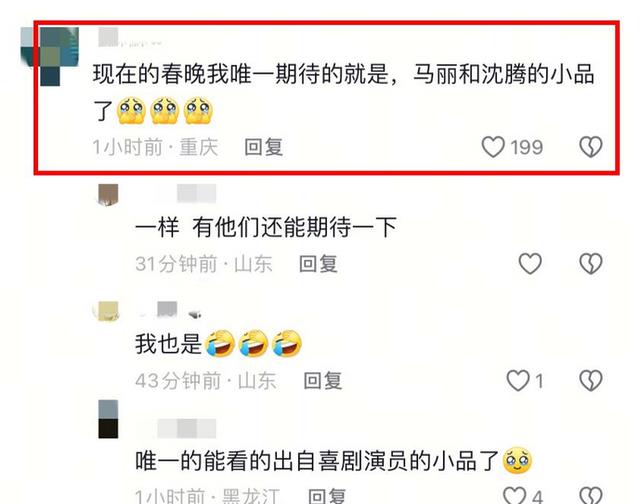Dislike the '我也是' reply
Screen dimensions: 640x504
pyautogui.click(x=591, y=381)
